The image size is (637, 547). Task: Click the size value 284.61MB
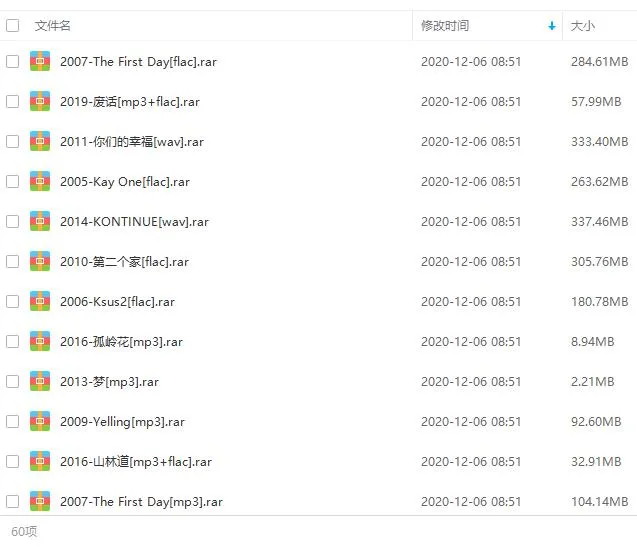600,61
